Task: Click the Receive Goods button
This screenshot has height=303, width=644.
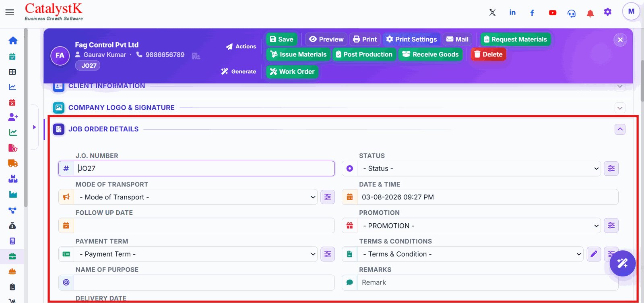Action: 430,54
